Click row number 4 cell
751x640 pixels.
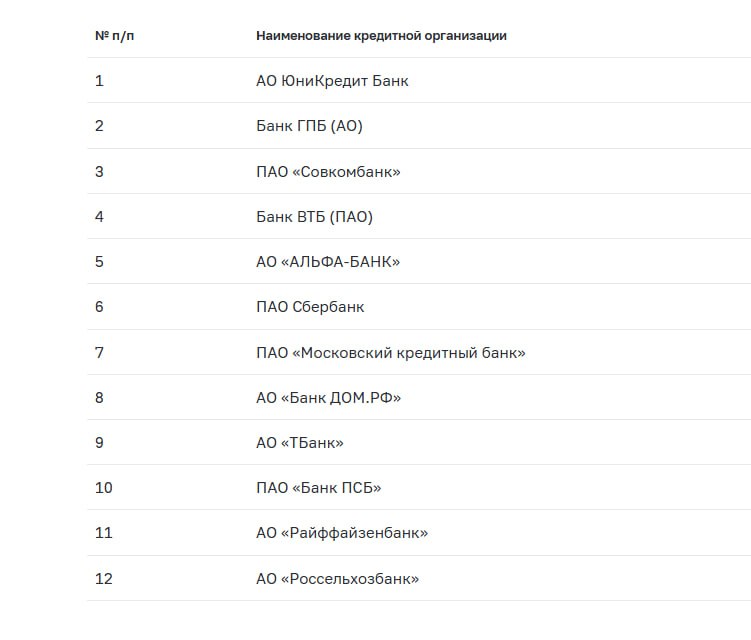(99, 217)
